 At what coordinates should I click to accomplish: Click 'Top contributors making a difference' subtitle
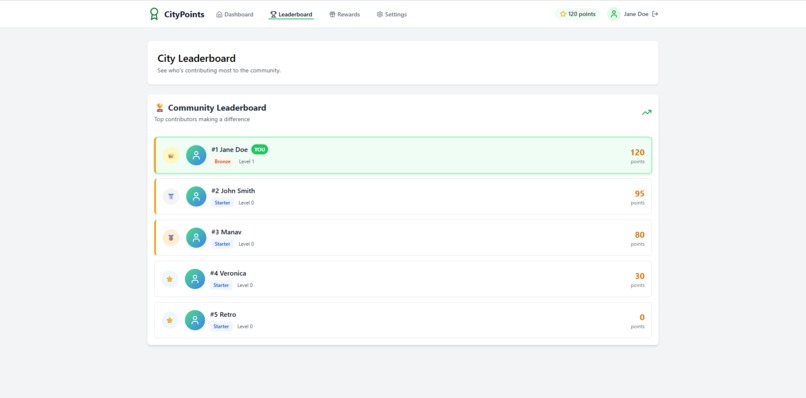coord(202,119)
